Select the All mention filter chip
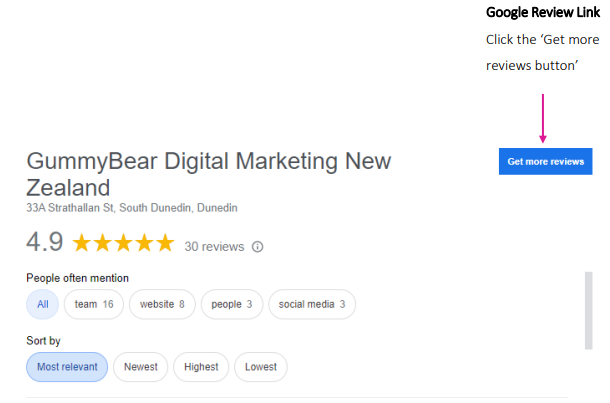The height and width of the screenshot is (403, 610). point(42,304)
